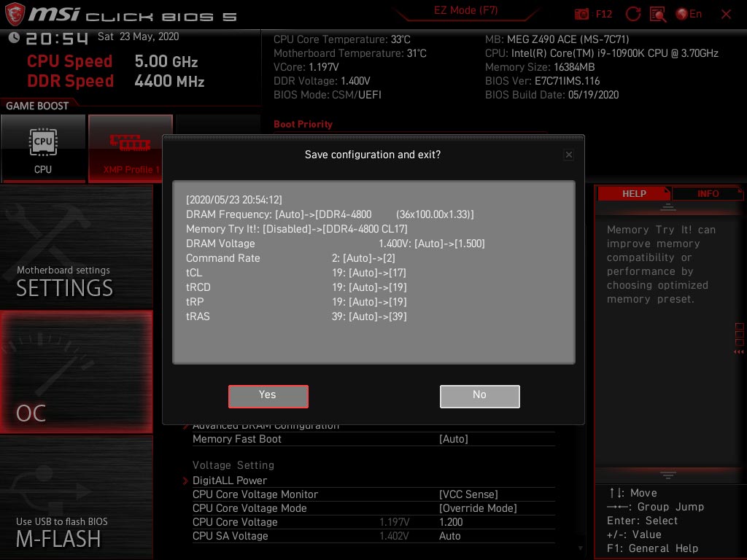Viewport: 747px width, 560px height.
Task: Switch to the HELP tab
Action: [634, 194]
